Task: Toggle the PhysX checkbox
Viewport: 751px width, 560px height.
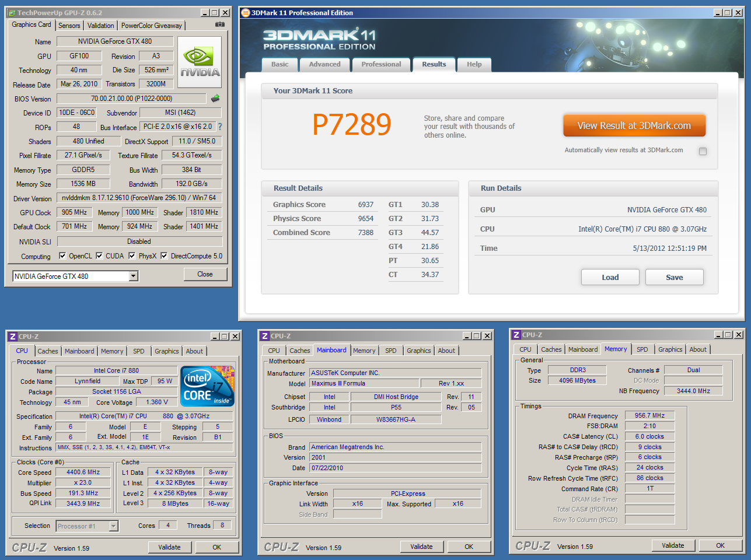Action: [x=132, y=256]
